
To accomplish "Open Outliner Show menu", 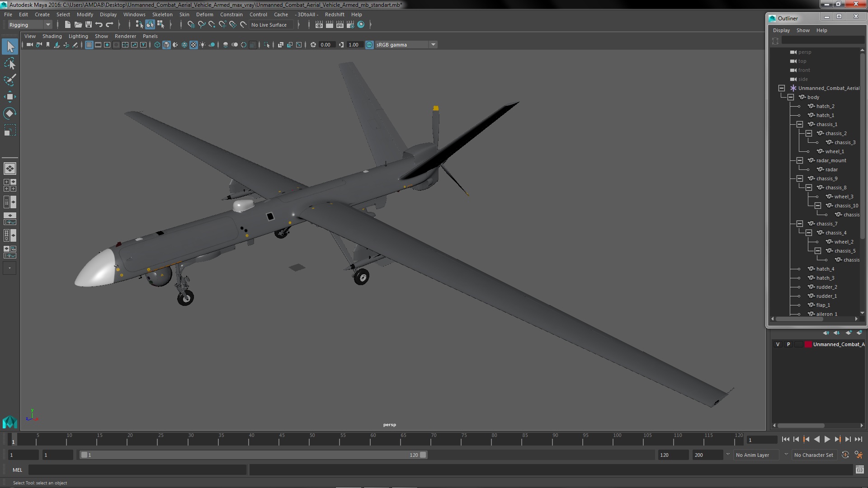I will (x=803, y=30).
